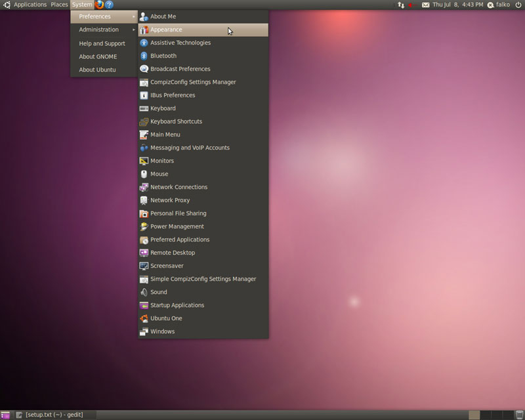
Task: Click the blue help icon in panel
Action: (109, 5)
